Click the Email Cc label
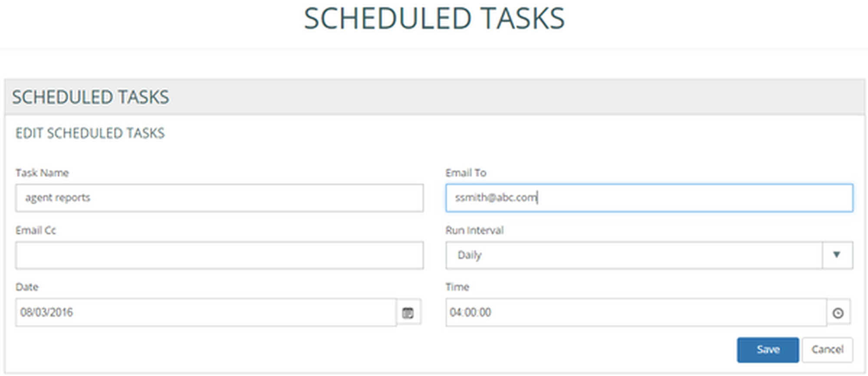Viewport: 868px width, 376px height. 36,230
